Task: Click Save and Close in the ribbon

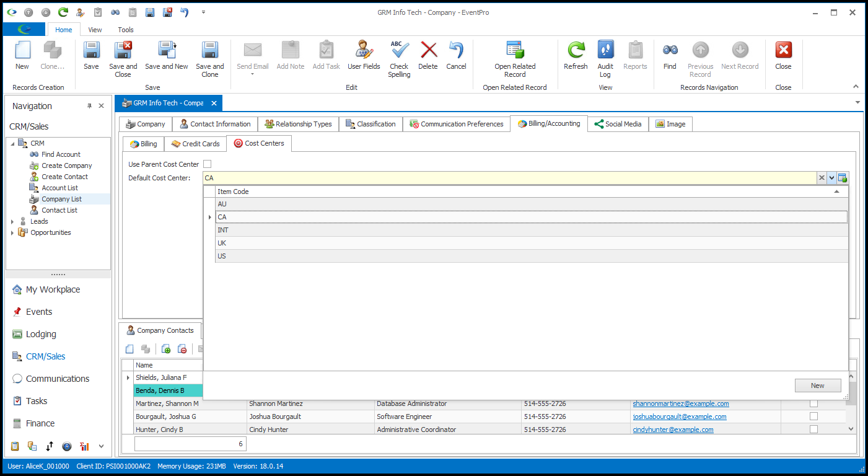Action: click(x=123, y=59)
